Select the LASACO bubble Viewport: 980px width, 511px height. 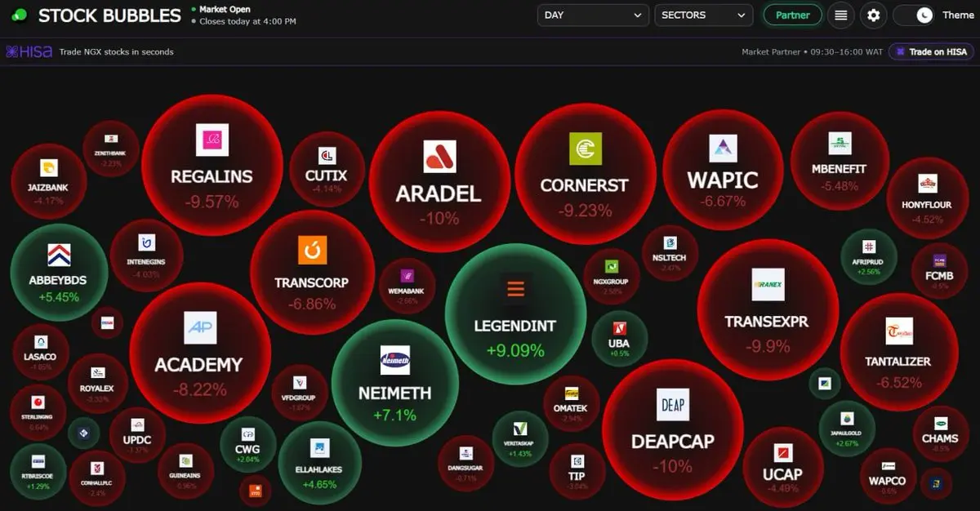40,353
